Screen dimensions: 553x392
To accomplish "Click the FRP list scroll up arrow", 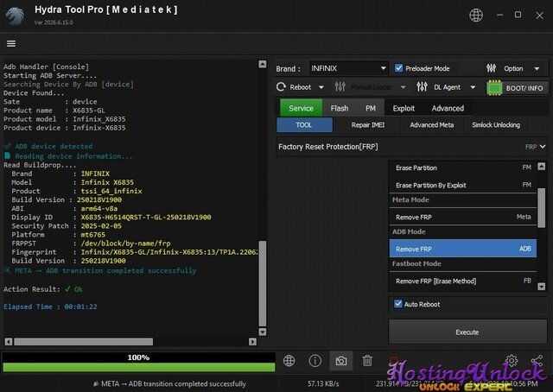I will [x=542, y=167].
